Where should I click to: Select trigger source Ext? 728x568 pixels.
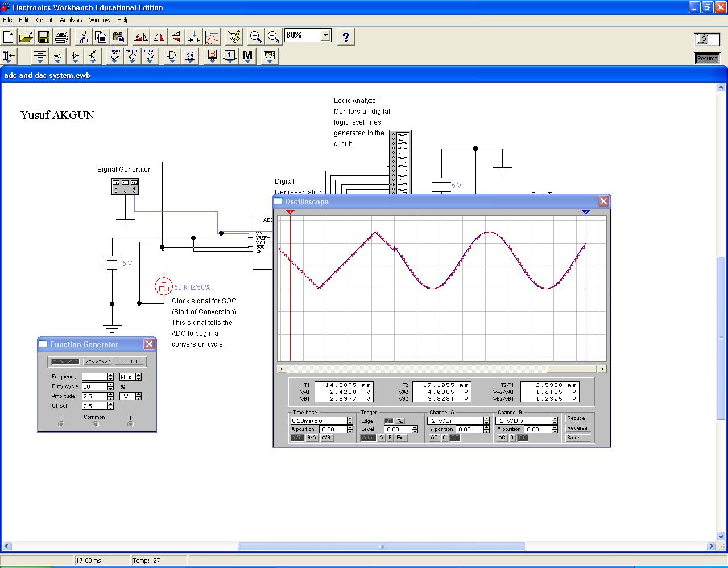[x=401, y=438]
